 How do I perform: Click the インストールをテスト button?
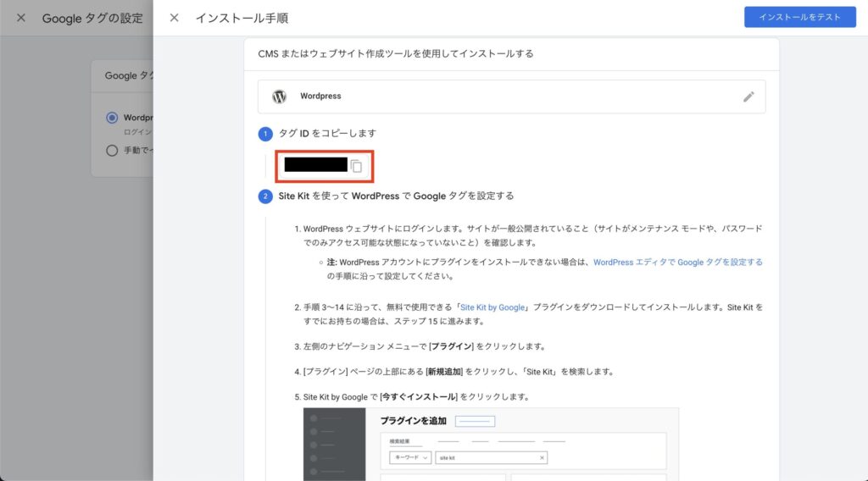click(800, 17)
